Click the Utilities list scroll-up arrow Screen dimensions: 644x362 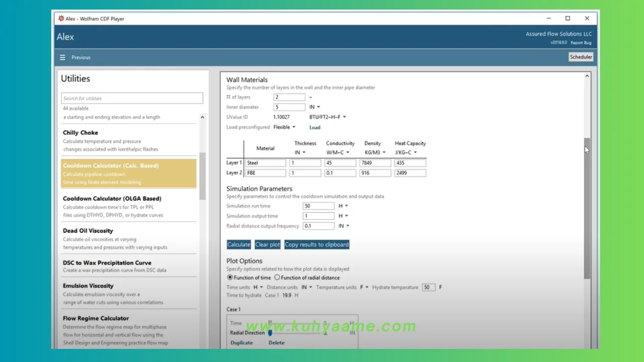(x=202, y=117)
